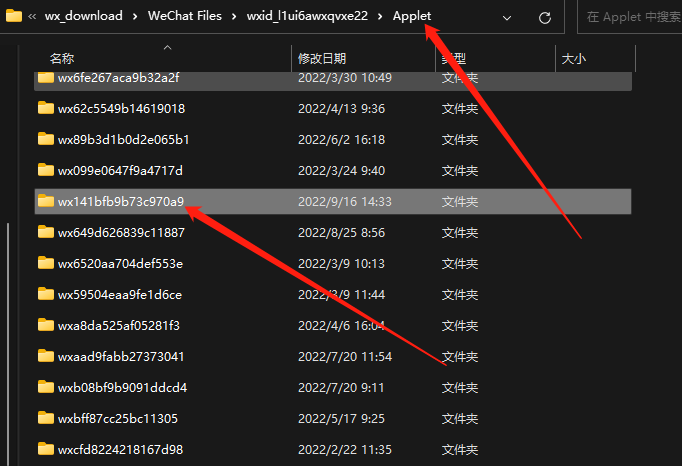Click date 2022/7/20 9:11

(341, 388)
